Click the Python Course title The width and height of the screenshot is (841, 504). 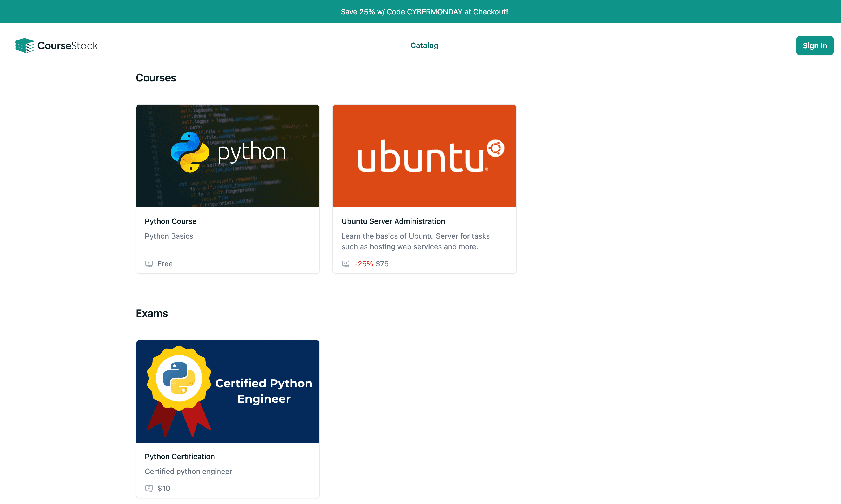point(171,221)
